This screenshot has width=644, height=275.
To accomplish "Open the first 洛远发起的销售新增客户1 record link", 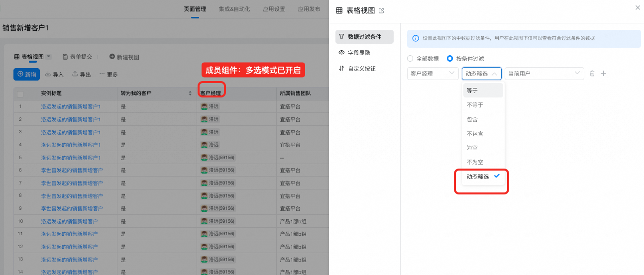I will coord(71,106).
